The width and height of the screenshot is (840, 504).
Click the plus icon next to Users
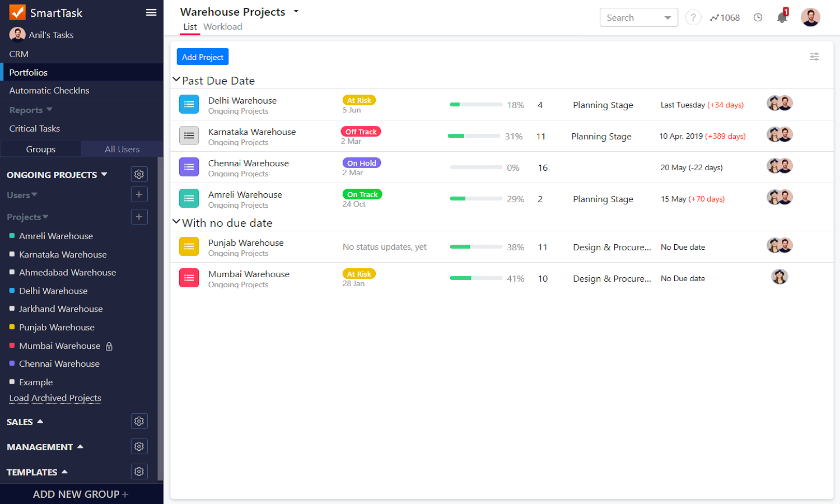139,194
